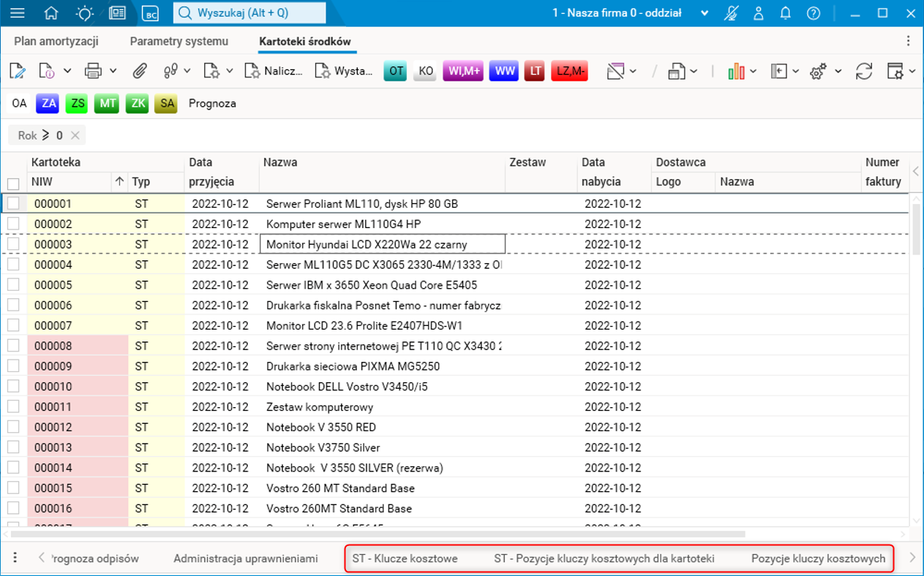
Task: Open the news panel icon
Action: point(117,13)
